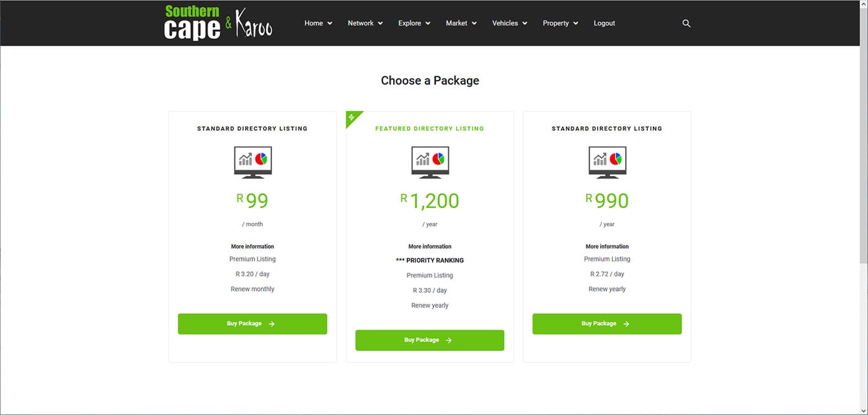Click the monitor chart icon above R1,200
The height and width of the screenshot is (415, 868).
[x=430, y=162]
